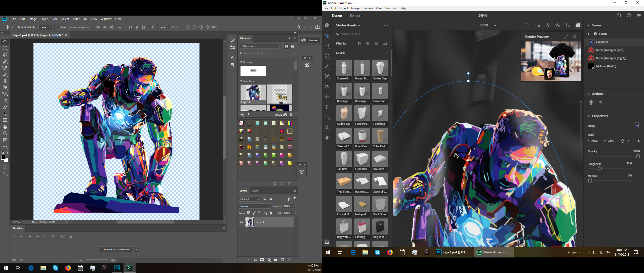Click foreground color swatch in Photoshop
Screen dimensions: 644x273
[4, 157]
